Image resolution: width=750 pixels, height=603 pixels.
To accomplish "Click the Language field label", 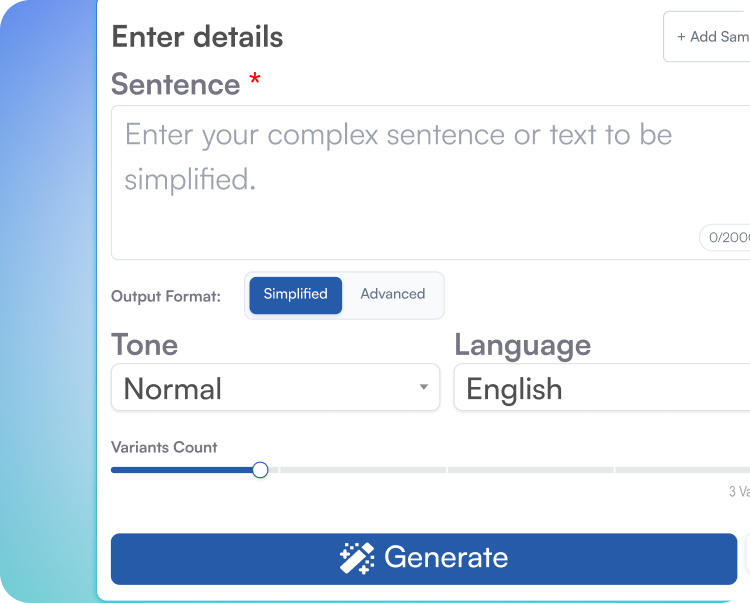I will point(522,345).
